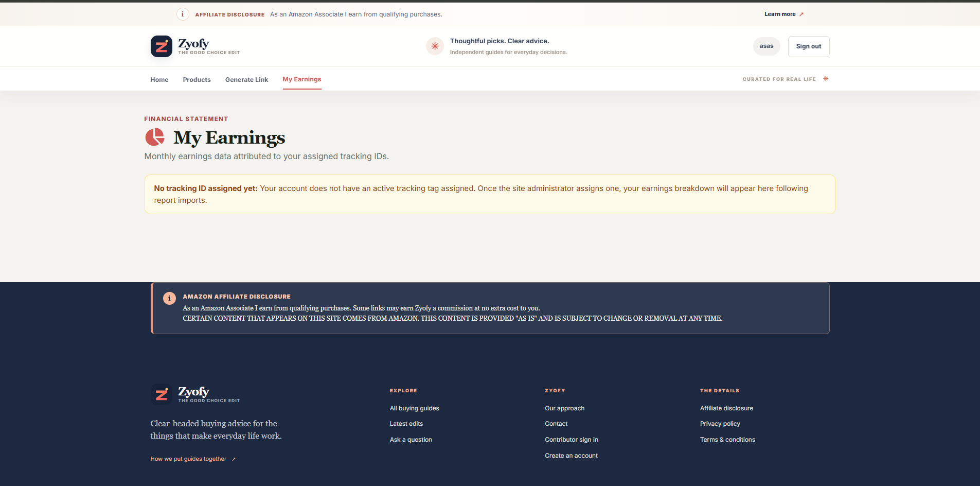980x486 pixels.
Task: Click the FINANCIAL STATEMENT label
Action: [x=186, y=119]
